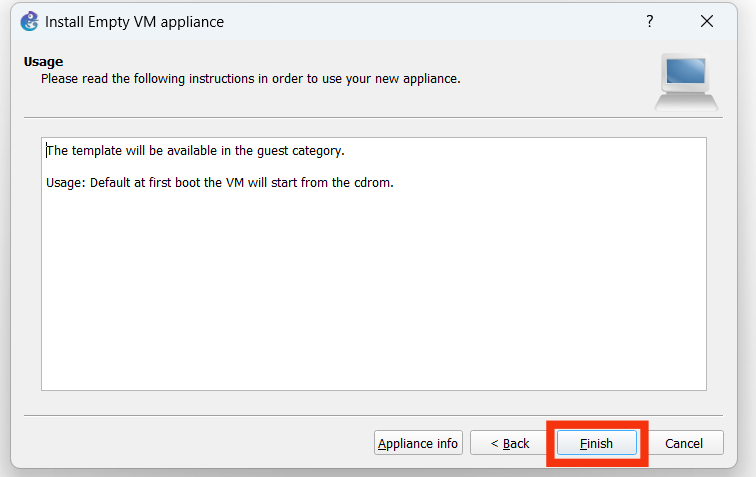Click the bold "Usage" heading
Image resolution: width=756 pixels, height=477 pixels.
pyautogui.click(x=43, y=62)
